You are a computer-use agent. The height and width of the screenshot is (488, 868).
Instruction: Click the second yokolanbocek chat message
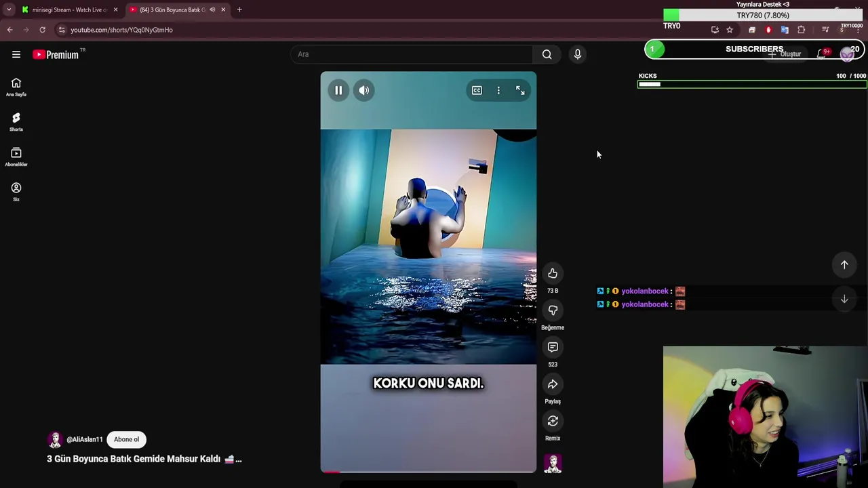click(641, 304)
